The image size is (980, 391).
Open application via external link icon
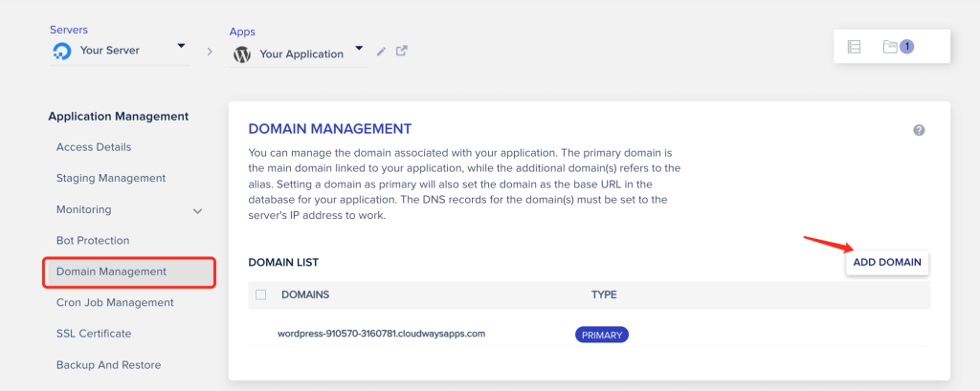coord(402,52)
